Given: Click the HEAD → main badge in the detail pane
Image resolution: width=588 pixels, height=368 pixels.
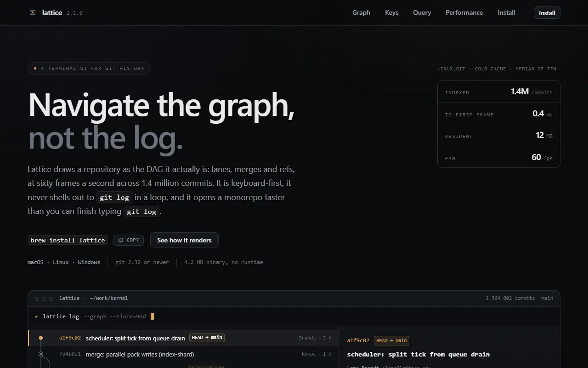Looking at the screenshot, I should tap(391, 340).
